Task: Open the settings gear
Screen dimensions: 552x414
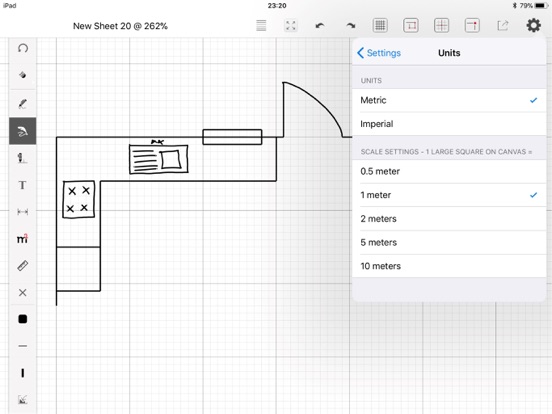Action: click(533, 25)
